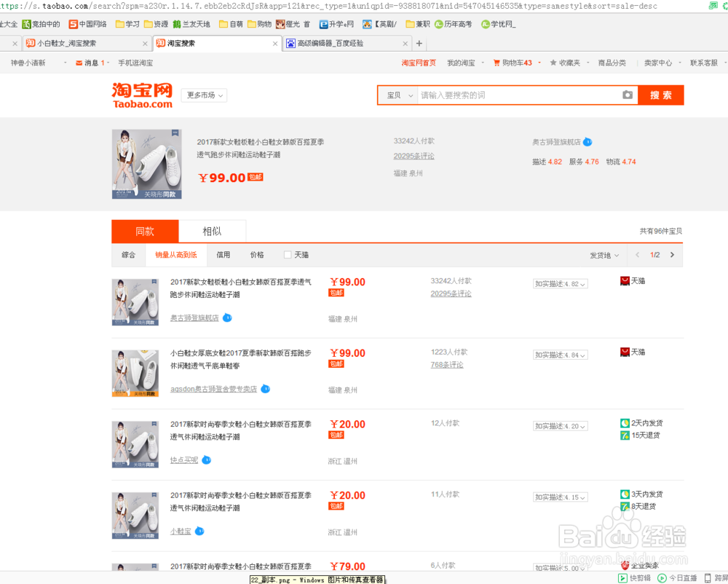Open the 兰友天地 bookmark
Screen dimensions: 728x584
tap(191, 24)
